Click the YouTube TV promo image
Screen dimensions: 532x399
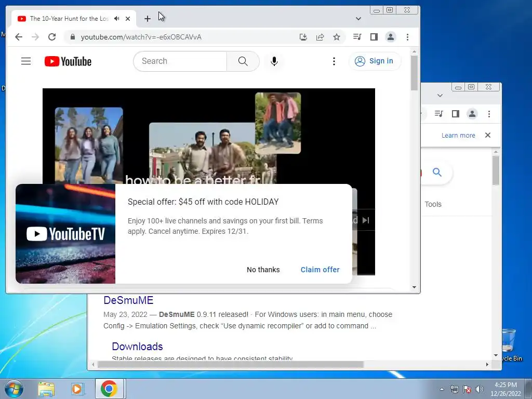point(65,234)
